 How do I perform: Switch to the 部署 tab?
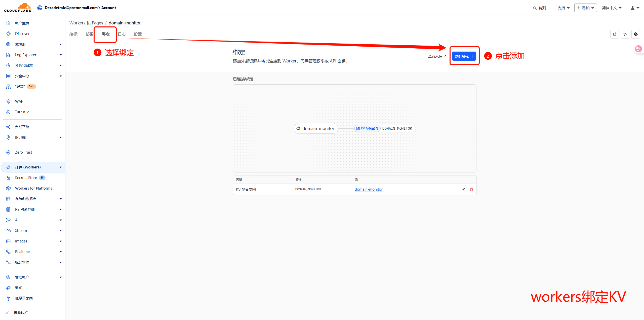point(89,34)
